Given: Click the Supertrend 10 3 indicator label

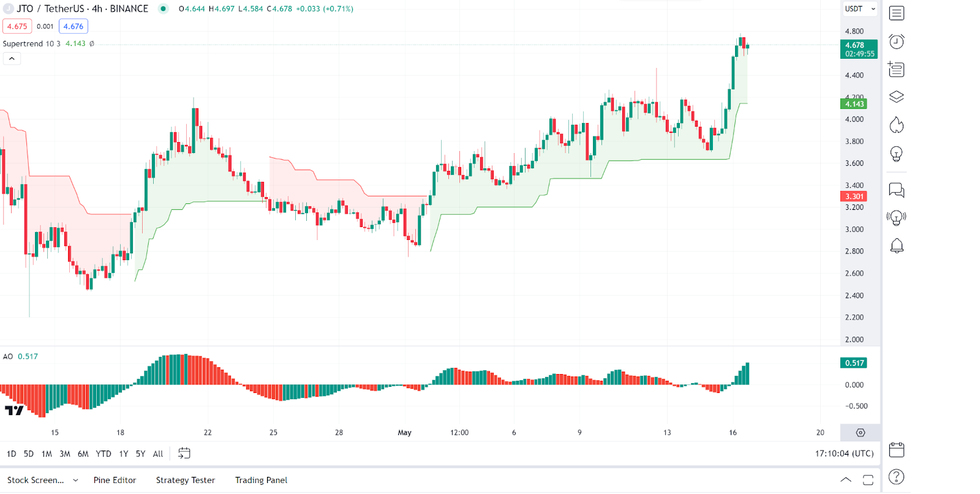Looking at the screenshot, I should click(32, 44).
